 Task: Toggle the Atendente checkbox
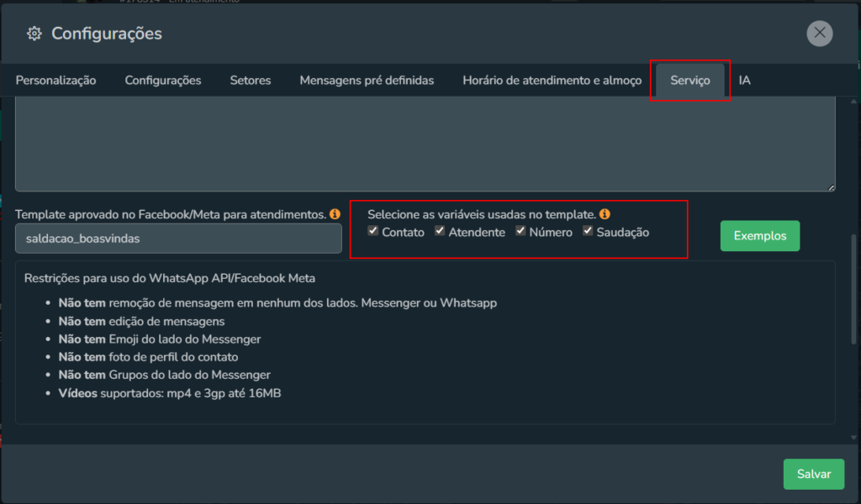pyautogui.click(x=440, y=231)
